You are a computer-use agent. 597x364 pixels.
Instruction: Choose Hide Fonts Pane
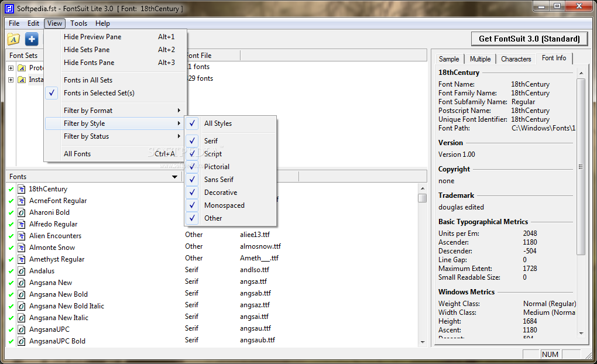[x=115, y=63]
